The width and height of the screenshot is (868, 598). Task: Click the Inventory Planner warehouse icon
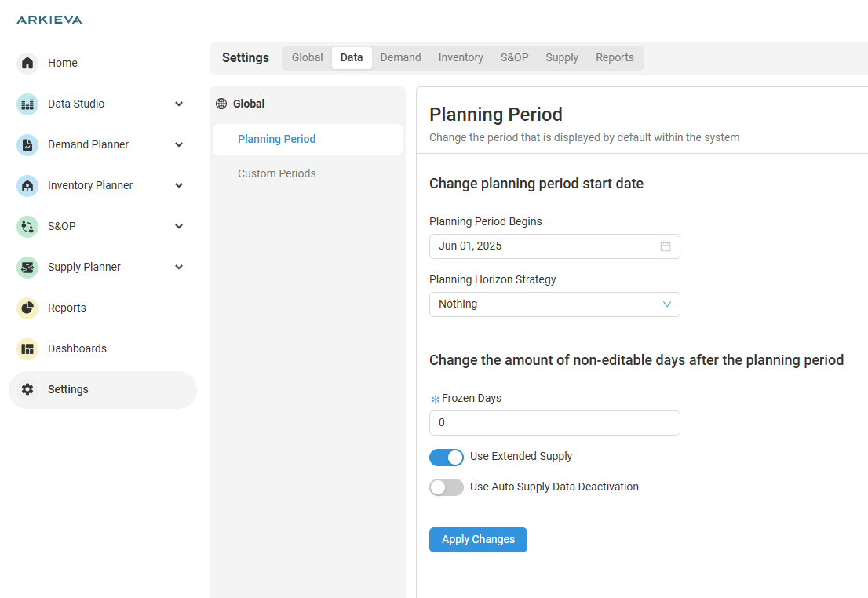(x=27, y=185)
